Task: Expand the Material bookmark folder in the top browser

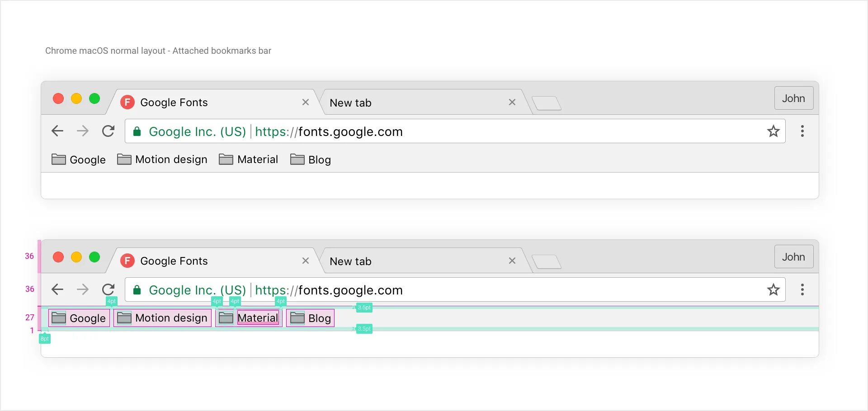Action: tap(248, 159)
